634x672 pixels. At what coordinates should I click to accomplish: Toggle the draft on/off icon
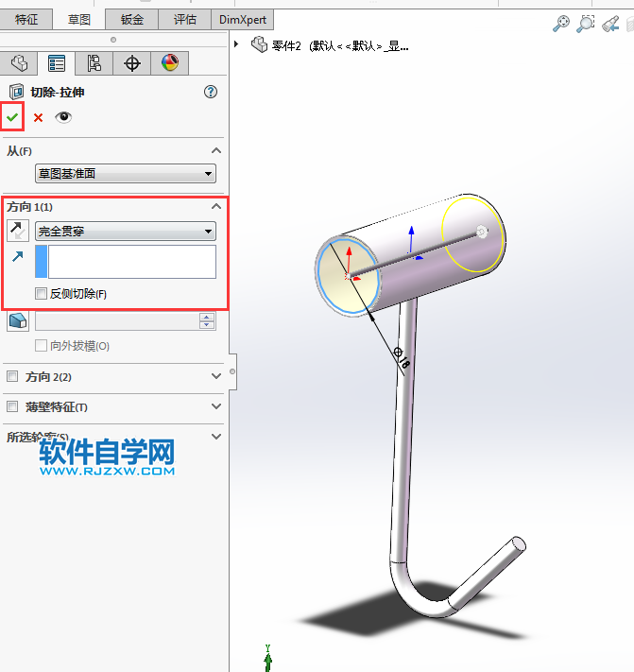[18, 320]
